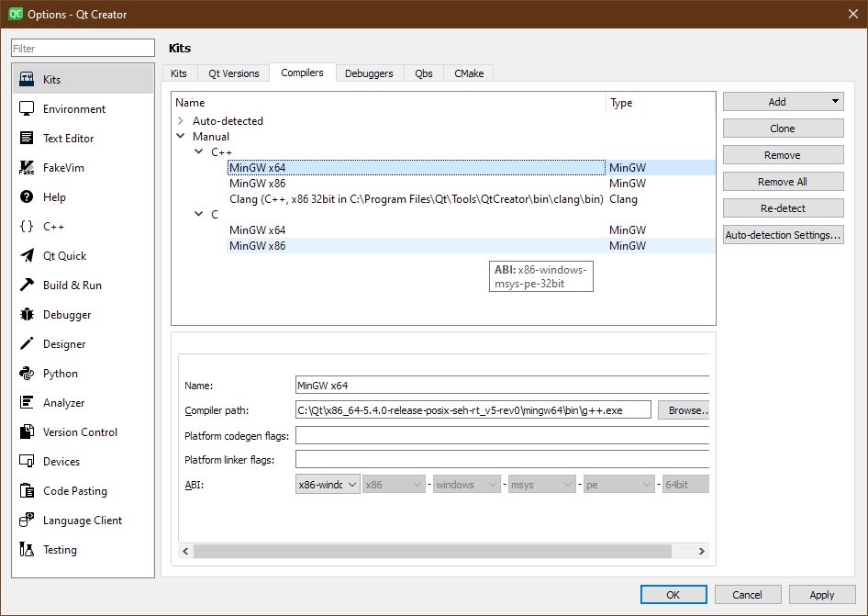This screenshot has width=868, height=616.
Task: Open the FakeVim settings page
Action: click(64, 167)
